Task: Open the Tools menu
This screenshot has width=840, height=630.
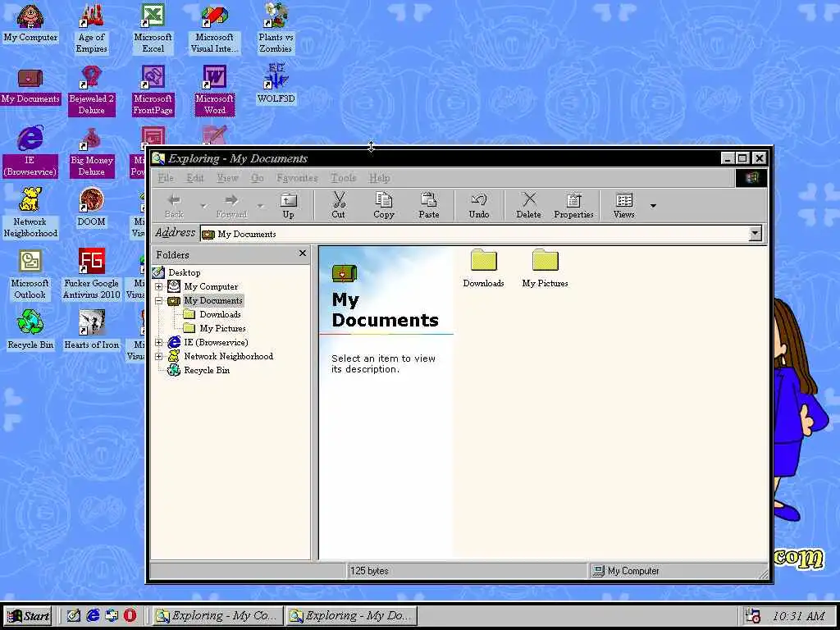Action: click(x=343, y=178)
